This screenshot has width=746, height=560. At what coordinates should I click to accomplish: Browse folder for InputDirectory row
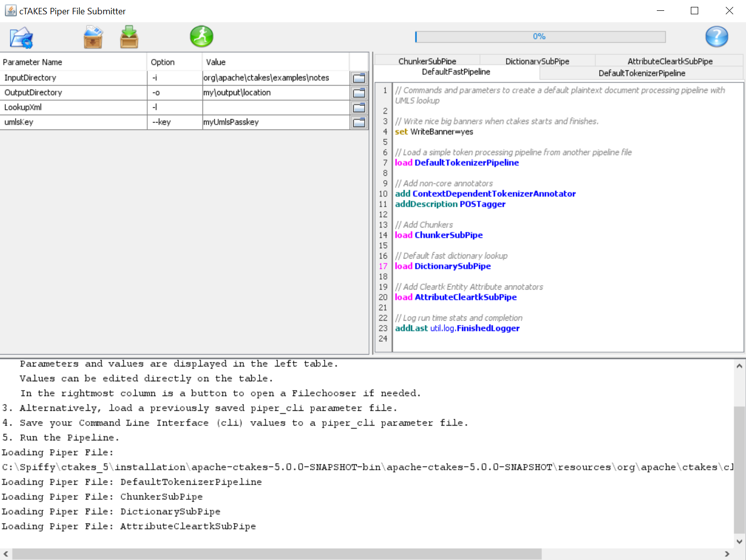(359, 78)
